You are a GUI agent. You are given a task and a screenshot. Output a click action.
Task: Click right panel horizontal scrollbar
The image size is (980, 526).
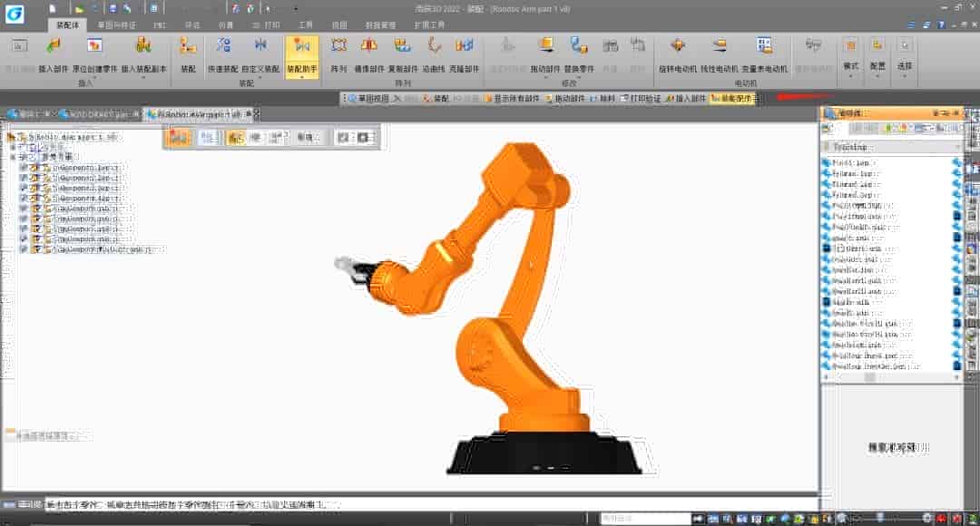892,377
